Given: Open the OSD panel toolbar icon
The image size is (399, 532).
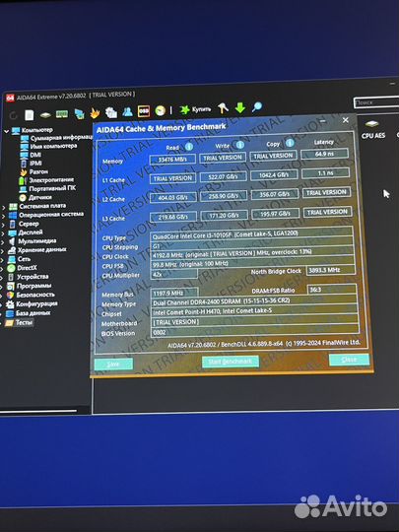Looking at the screenshot, I should tap(144, 111).
